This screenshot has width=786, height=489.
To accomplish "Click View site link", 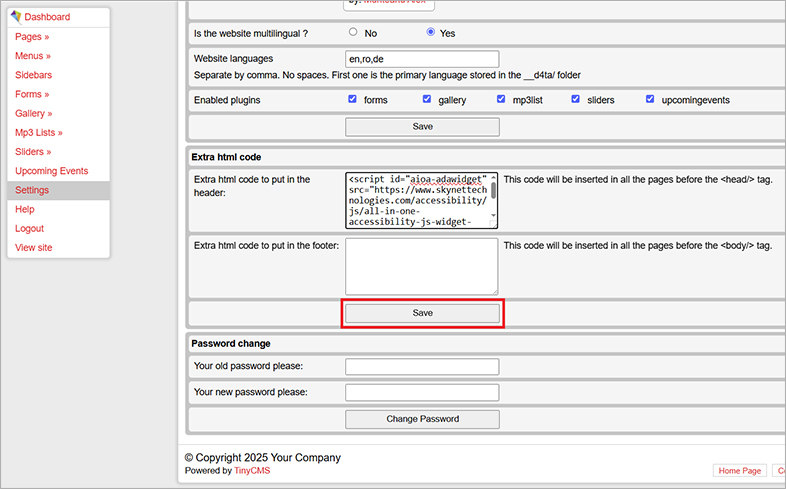I will point(34,248).
